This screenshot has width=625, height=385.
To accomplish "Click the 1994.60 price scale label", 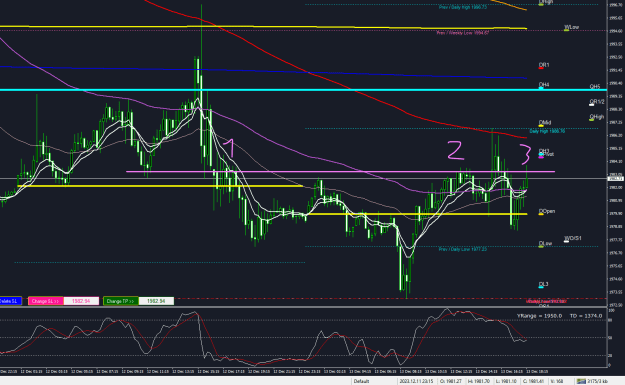I will [x=615, y=31].
